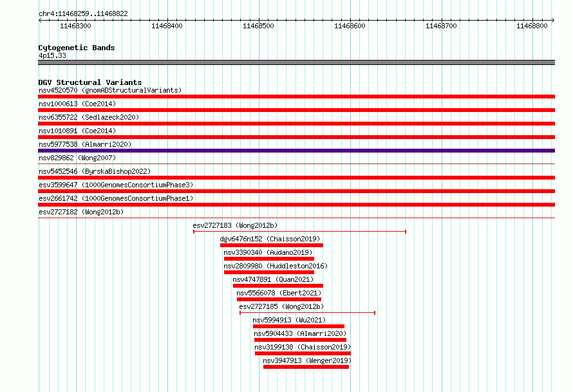This screenshot has height=392, width=573.
Task: Select the nsv829862 thin brown line
Action: [x=296, y=163]
